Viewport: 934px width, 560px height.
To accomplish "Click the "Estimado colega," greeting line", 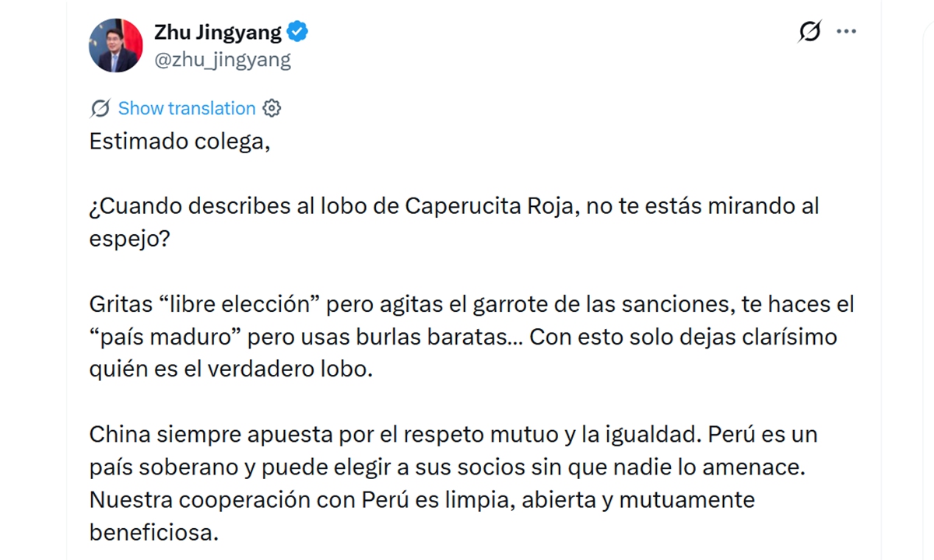I will tap(181, 141).
